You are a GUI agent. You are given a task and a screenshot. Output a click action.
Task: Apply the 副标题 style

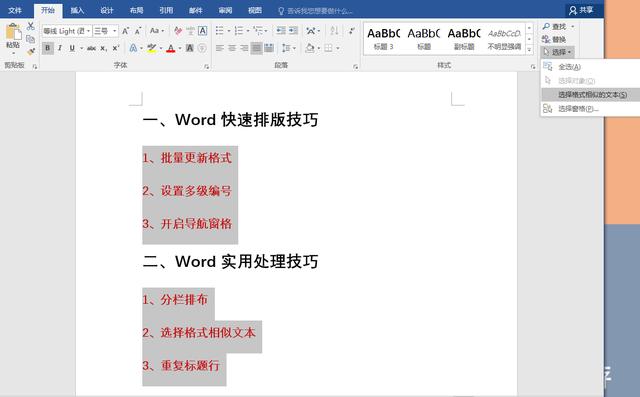click(464, 39)
